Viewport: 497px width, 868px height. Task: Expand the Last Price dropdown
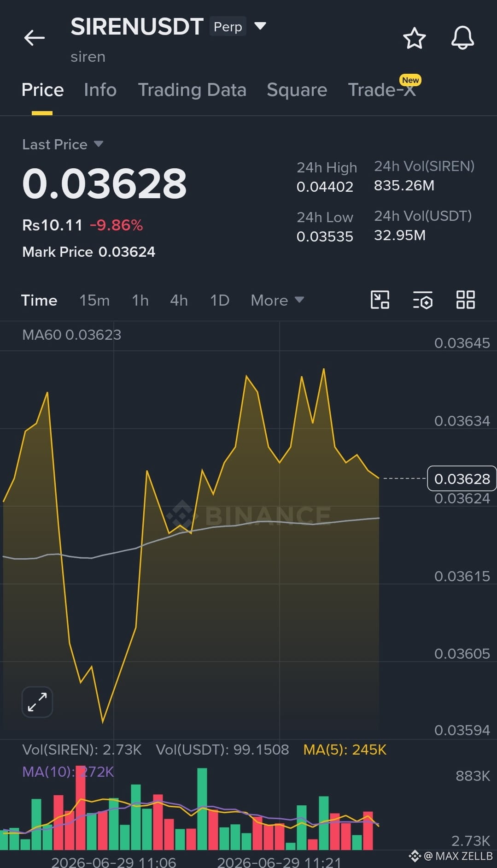98,144
